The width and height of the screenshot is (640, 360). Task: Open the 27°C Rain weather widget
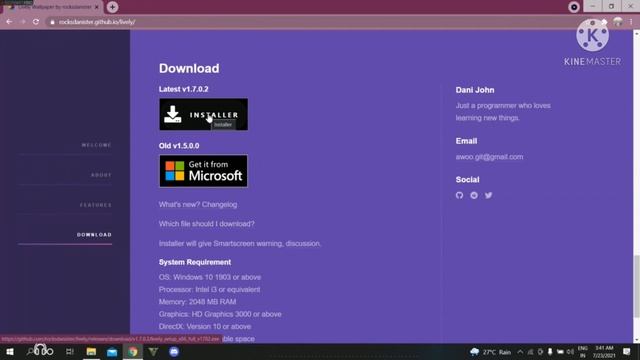pos(490,352)
